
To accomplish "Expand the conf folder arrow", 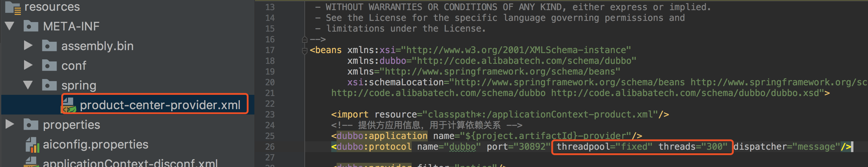I will coord(28,65).
